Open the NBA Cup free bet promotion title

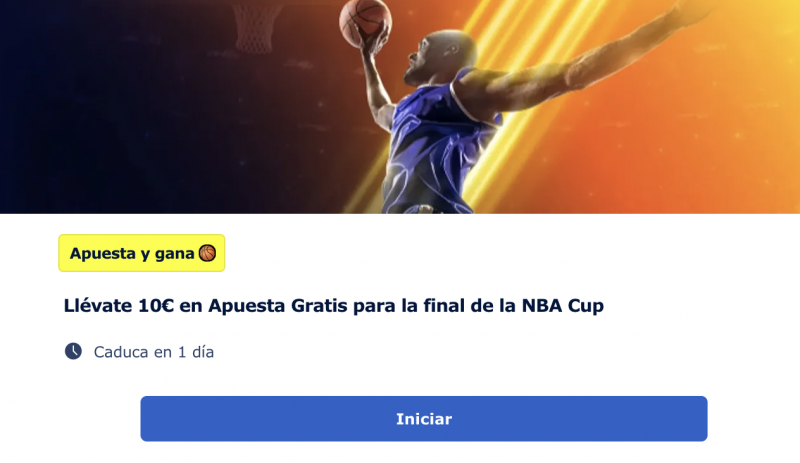pos(334,306)
